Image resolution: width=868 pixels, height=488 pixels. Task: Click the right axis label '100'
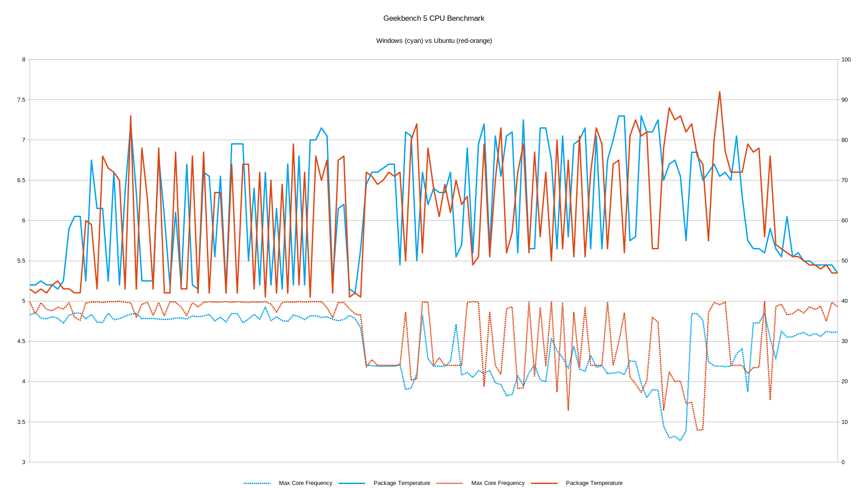click(x=846, y=59)
